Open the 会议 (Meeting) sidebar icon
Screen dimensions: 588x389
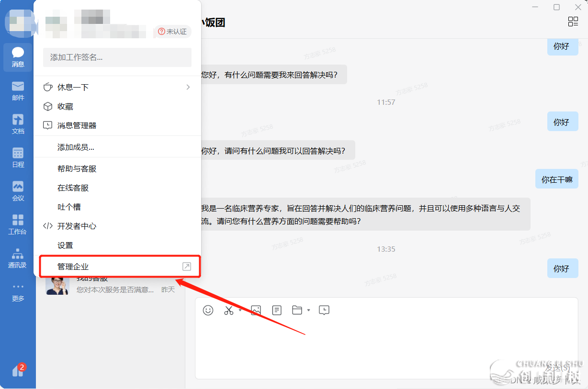point(18,191)
